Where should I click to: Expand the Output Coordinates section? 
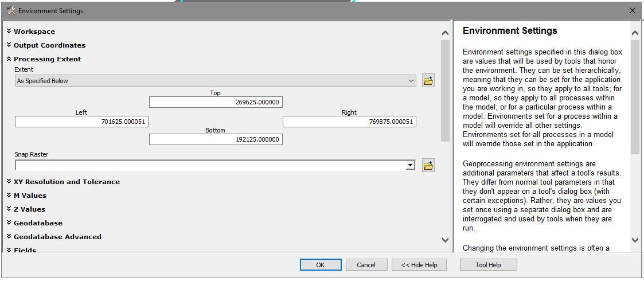49,45
